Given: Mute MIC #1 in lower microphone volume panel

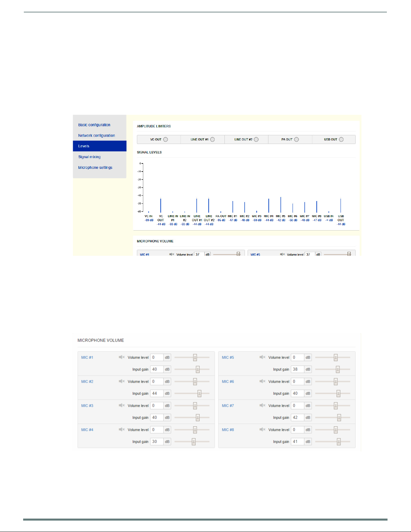Looking at the screenshot, I should pos(122,357).
